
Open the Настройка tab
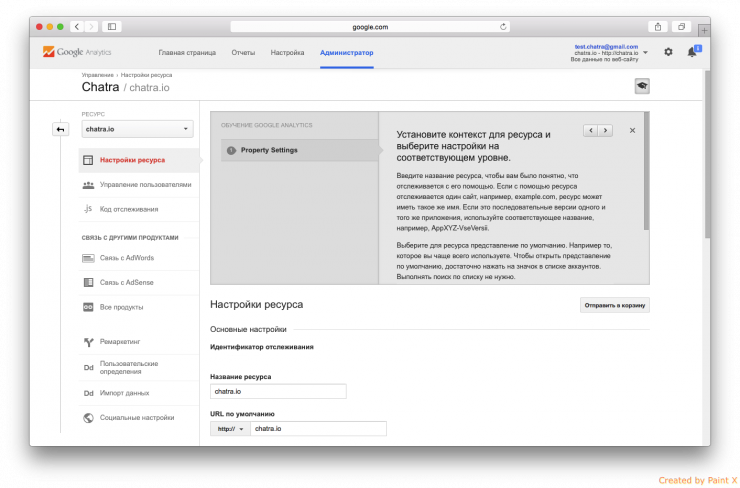click(287, 52)
